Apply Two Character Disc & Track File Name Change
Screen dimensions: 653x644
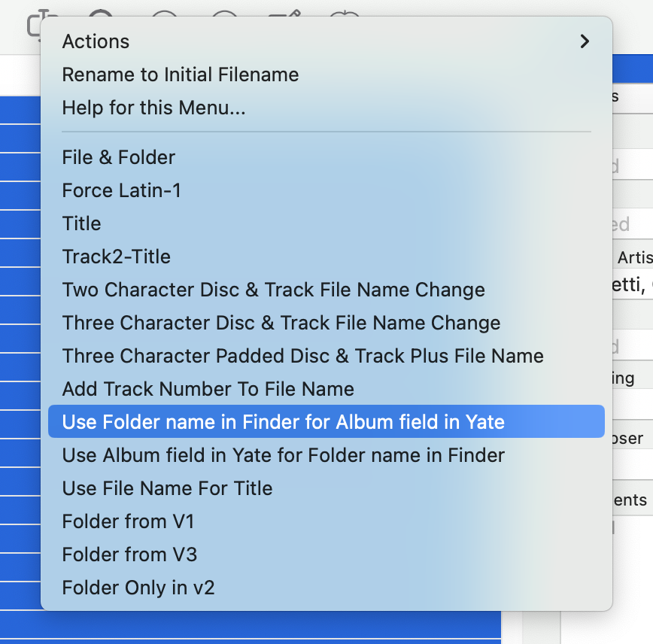[273, 290]
